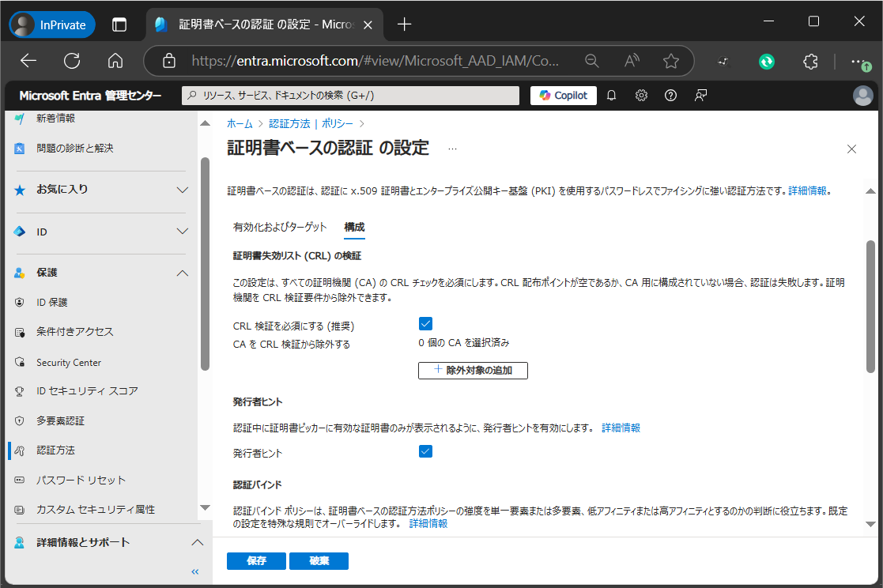The height and width of the screenshot is (588, 883).
Task: Select the 構成 tab
Action: (354, 228)
